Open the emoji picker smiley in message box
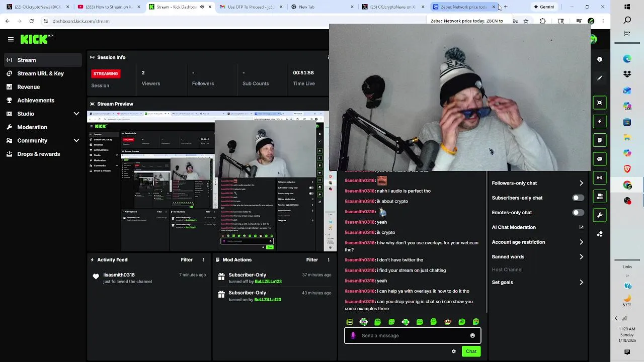The width and height of the screenshot is (644, 362). [472, 335]
